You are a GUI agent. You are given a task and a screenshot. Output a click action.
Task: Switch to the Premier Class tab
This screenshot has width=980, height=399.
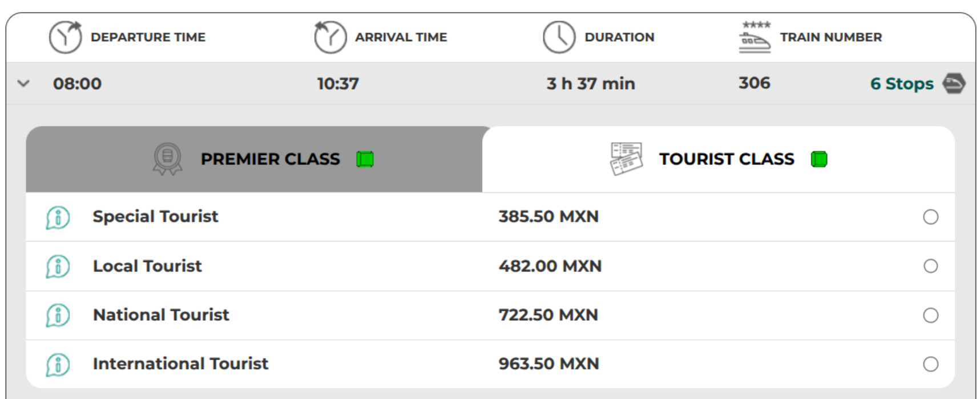click(269, 159)
